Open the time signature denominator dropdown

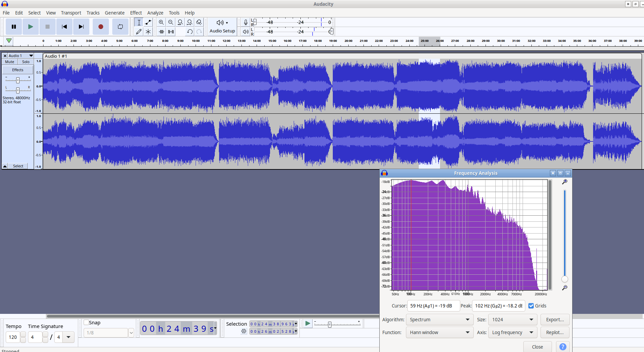click(68, 337)
